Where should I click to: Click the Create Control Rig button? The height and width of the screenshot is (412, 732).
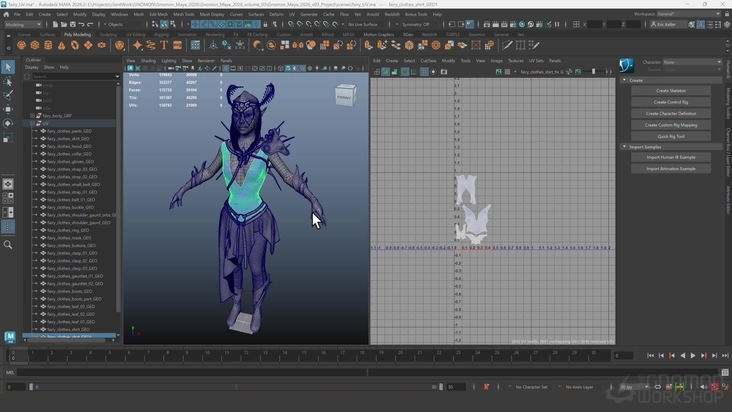click(671, 102)
